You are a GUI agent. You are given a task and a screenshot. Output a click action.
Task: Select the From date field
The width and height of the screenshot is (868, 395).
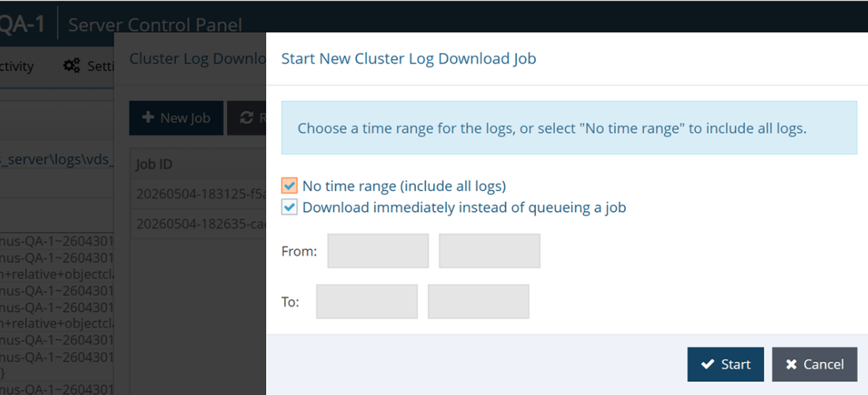[378, 251]
